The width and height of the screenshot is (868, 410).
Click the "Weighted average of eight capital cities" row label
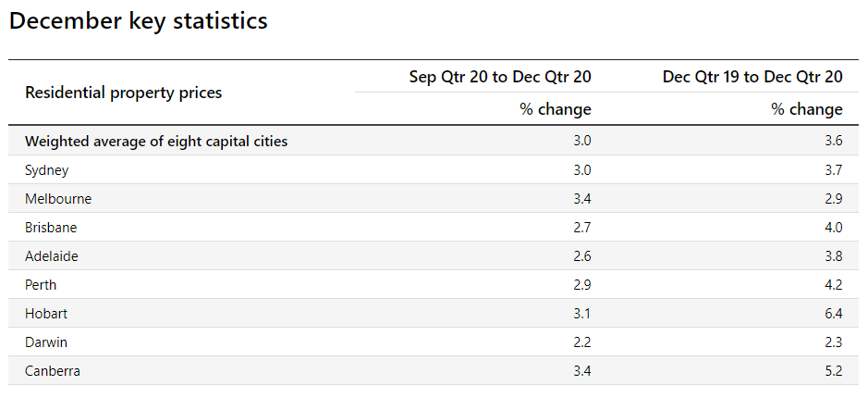coord(156,142)
